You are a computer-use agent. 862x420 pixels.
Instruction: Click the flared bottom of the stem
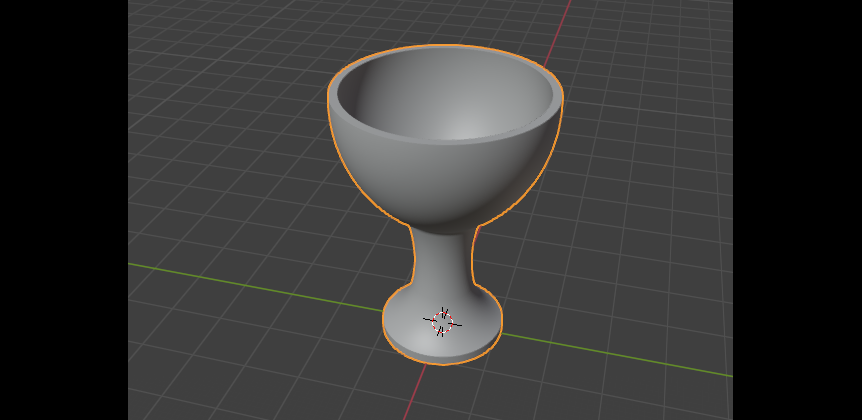[x=443, y=289]
